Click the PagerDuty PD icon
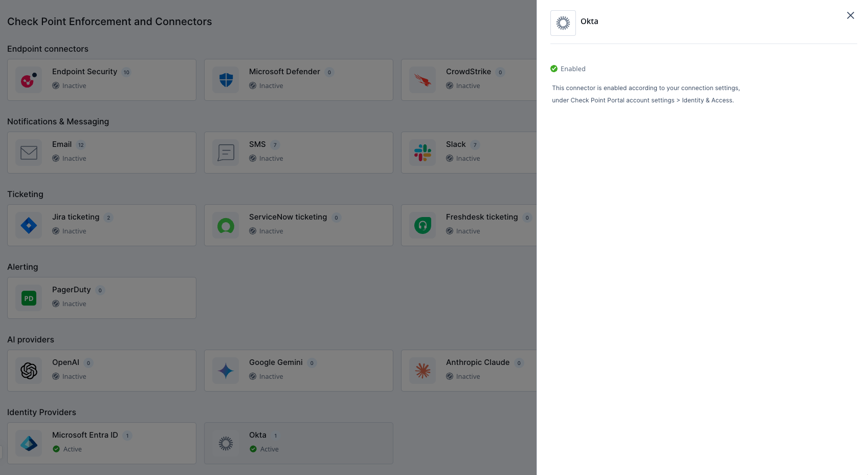 coord(29,298)
